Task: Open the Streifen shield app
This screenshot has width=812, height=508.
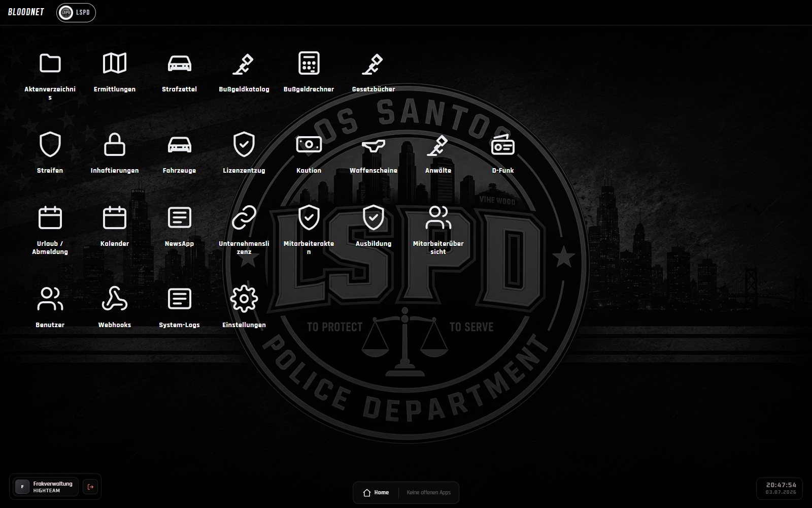Action: click(x=50, y=152)
